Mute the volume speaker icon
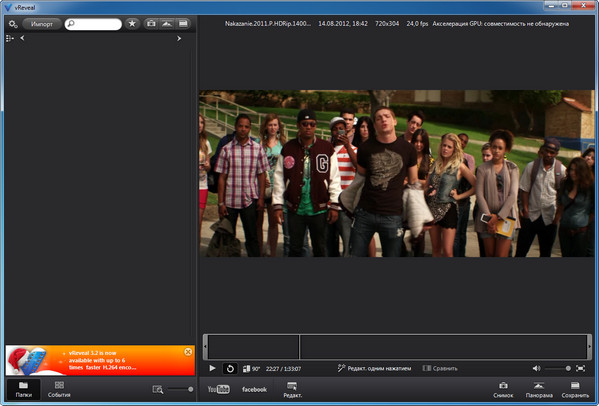 (x=536, y=368)
